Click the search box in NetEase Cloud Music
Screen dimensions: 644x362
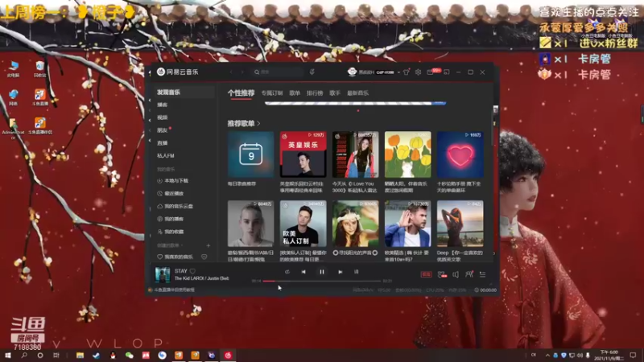[277, 72]
